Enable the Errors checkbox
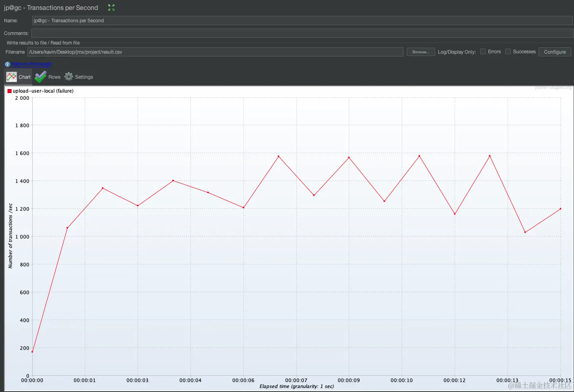This screenshot has height=392, width=574. coord(483,51)
